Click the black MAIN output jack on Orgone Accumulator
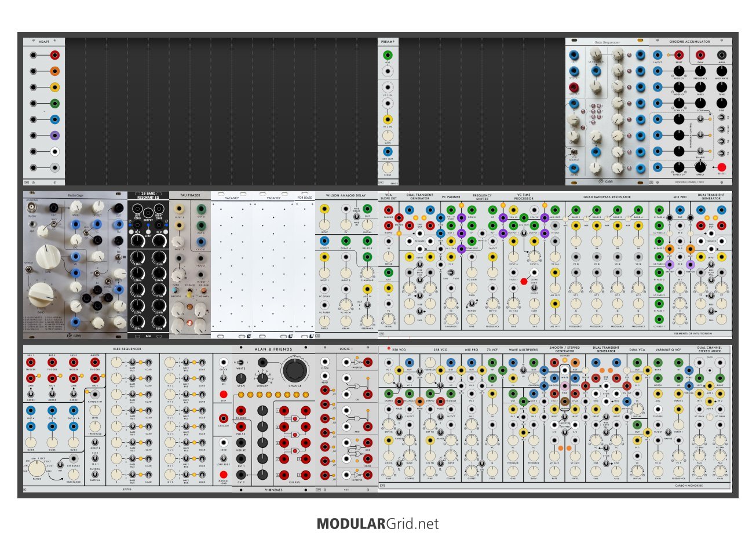This screenshot has height=536, width=756. (x=722, y=55)
